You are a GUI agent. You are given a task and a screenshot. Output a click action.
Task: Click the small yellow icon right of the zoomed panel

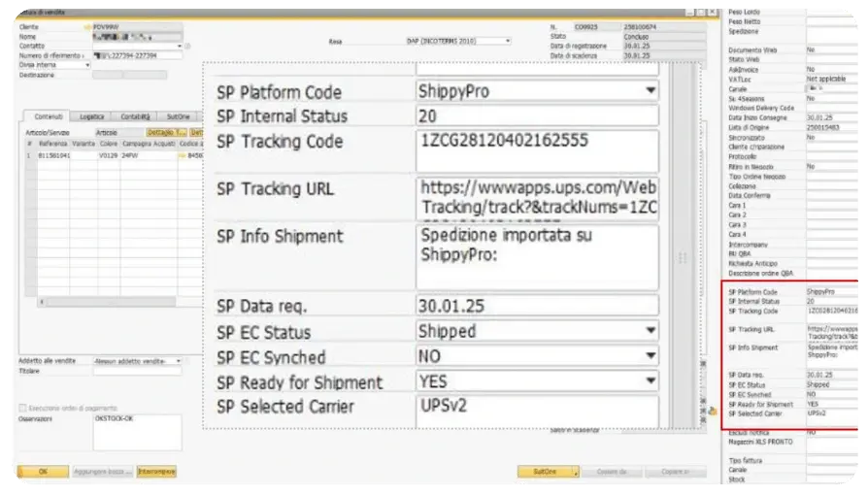[x=713, y=411]
